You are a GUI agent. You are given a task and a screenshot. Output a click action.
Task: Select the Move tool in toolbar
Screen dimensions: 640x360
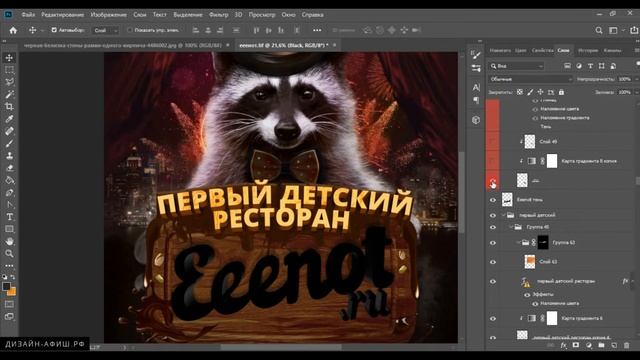coord(9,58)
